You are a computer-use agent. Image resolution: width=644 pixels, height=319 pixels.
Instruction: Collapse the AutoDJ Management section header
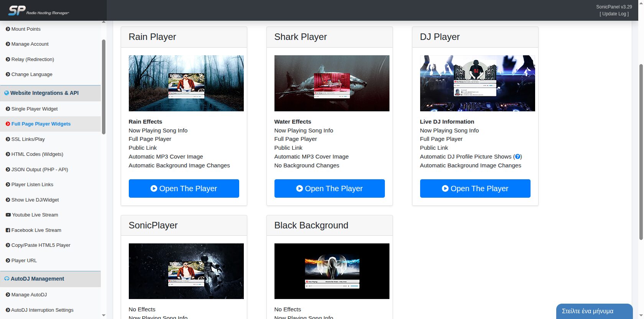click(37, 279)
